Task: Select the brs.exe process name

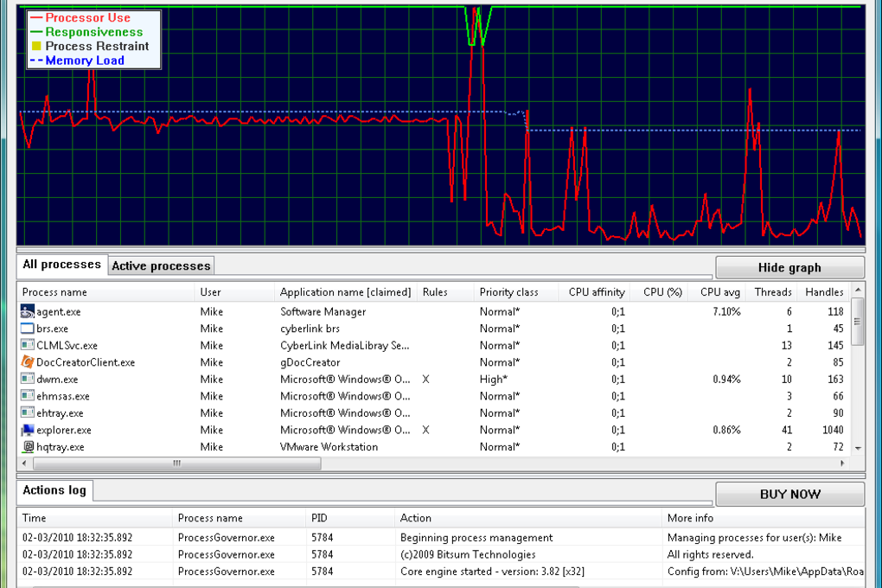Action: click(x=52, y=329)
